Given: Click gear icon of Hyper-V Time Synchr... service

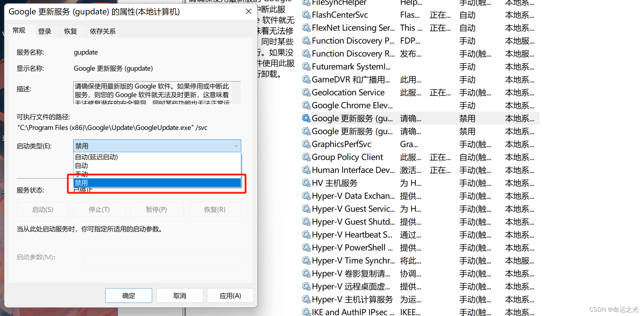Looking at the screenshot, I should coord(306,261).
